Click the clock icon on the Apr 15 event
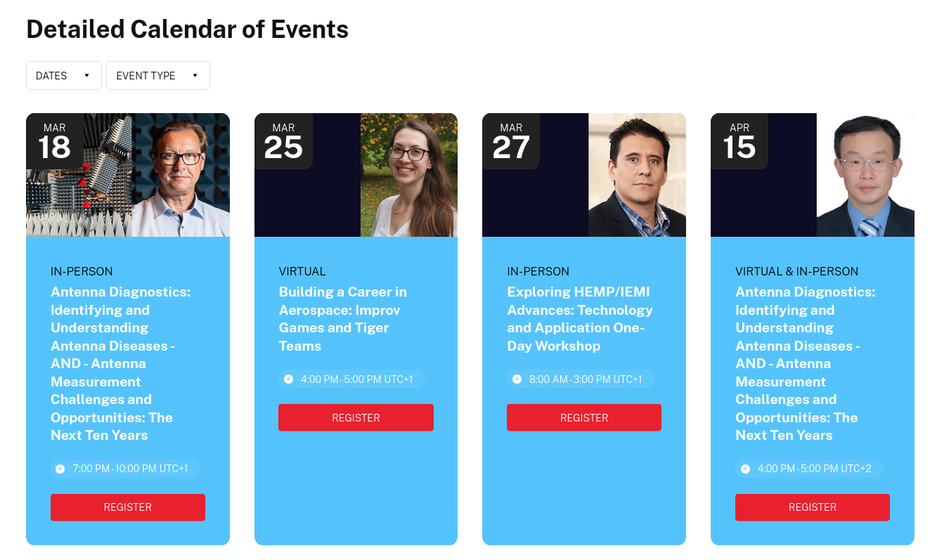 [745, 469]
